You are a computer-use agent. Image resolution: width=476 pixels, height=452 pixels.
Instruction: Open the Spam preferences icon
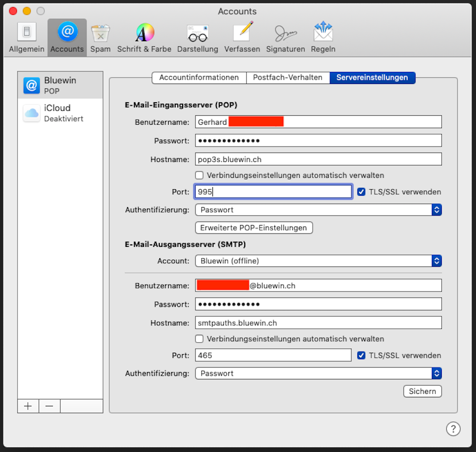coord(100,37)
